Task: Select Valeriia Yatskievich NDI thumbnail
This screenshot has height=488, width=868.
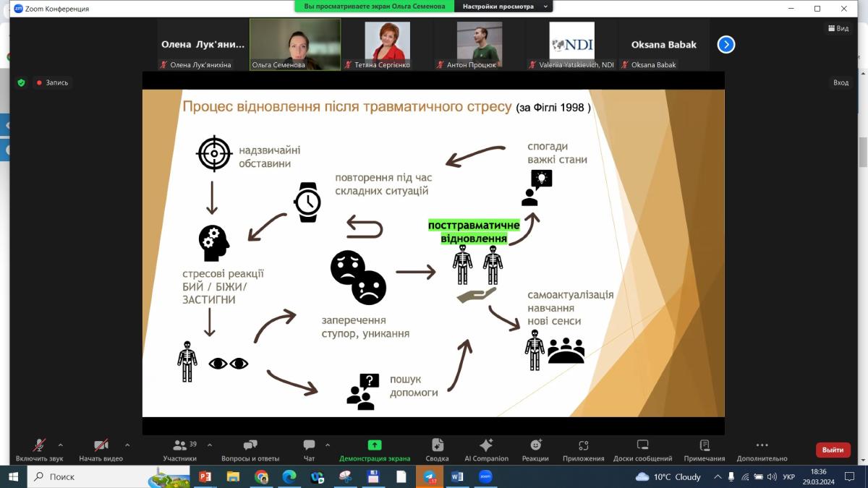Action: click(571, 44)
